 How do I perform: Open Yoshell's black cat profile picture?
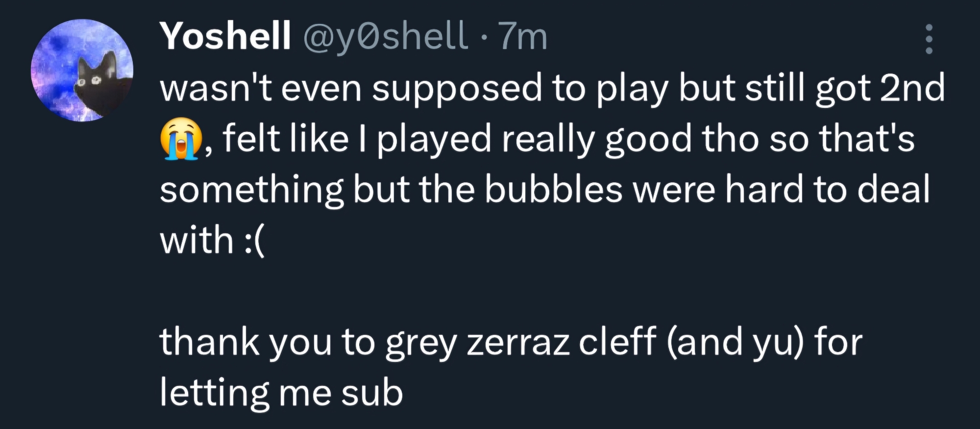[x=82, y=71]
